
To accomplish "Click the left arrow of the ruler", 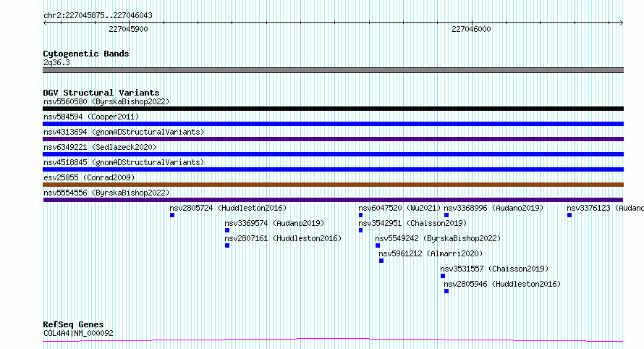I will pyautogui.click(x=45, y=23).
